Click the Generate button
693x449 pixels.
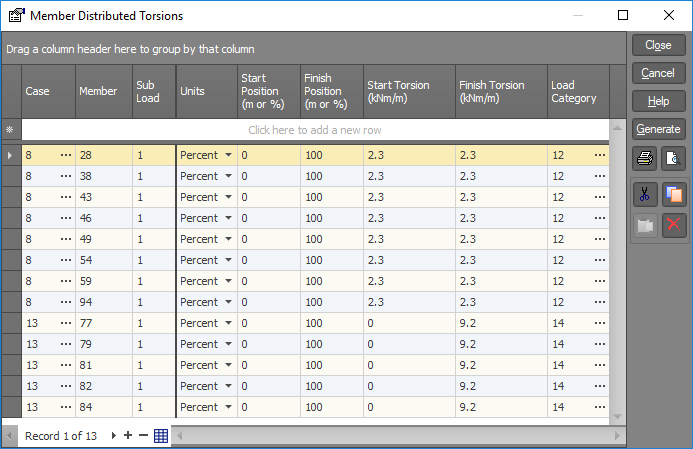(x=658, y=129)
